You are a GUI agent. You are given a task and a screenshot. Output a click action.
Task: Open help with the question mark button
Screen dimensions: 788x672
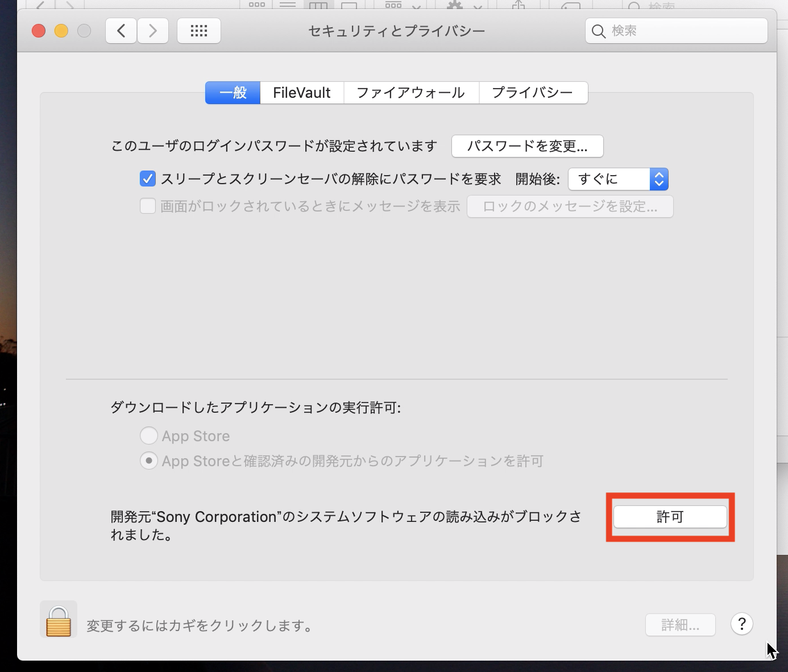coord(742,624)
